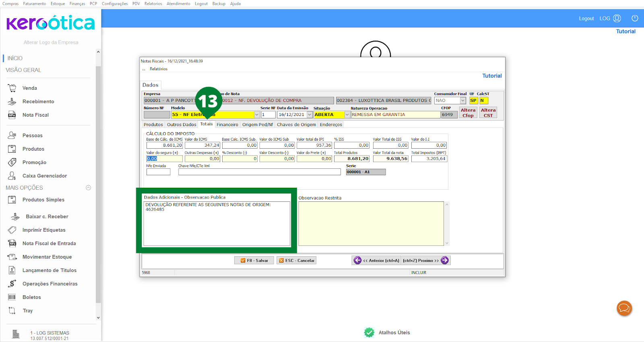This screenshot has height=342, width=644.
Task: Open the orange chat bubble icon
Action: point(624,309)
